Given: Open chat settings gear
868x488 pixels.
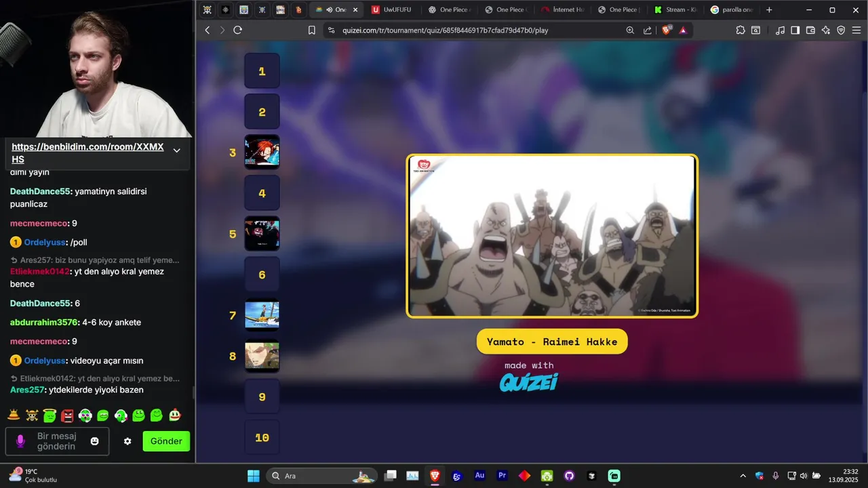Looking at the screenshot, I should 127,441.
